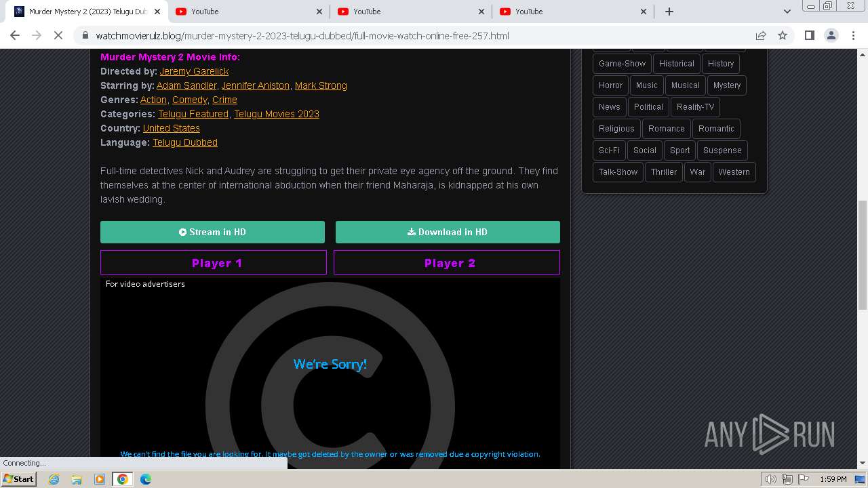The width and height of the screenshot is (868, 488).
Task: Launch Internet Explorer from taskbar
Action: (x=54, y=479)
